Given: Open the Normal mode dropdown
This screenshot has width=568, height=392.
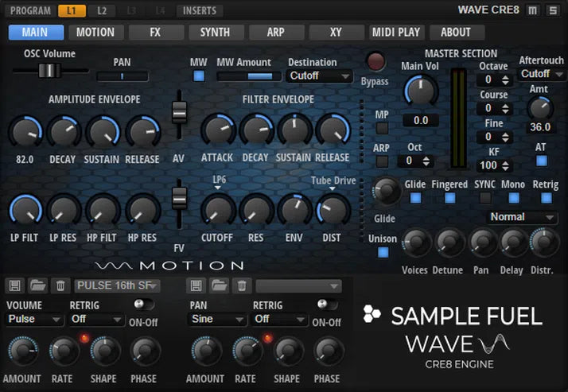Looking at the screenshot, I should pos(521,217).
